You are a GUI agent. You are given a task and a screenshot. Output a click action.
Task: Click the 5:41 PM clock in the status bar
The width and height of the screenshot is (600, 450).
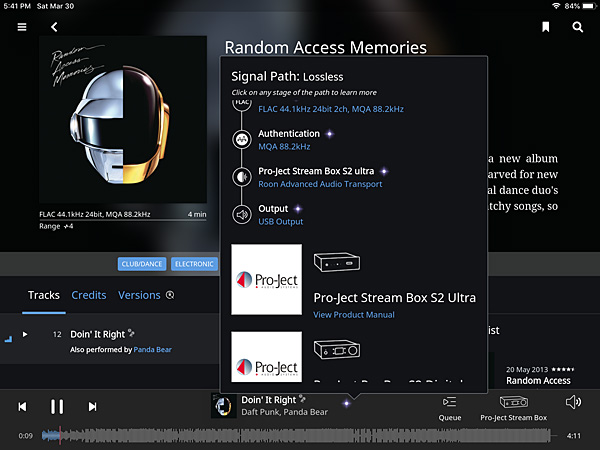(x=17, y=6)
